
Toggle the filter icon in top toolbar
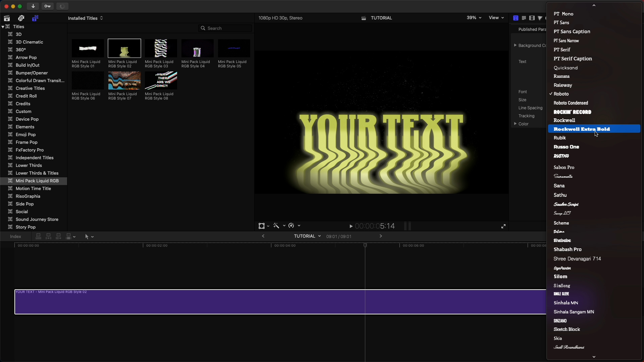coord(540,18)
